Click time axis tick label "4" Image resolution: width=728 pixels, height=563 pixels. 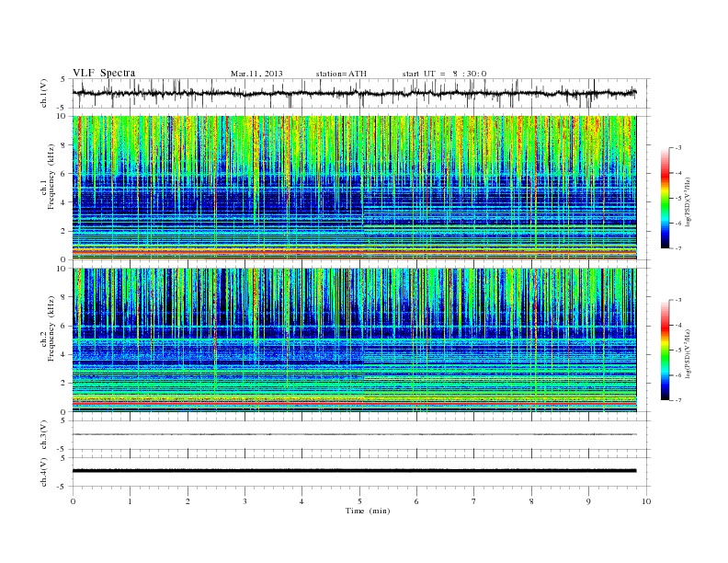(x=301, y=501)
